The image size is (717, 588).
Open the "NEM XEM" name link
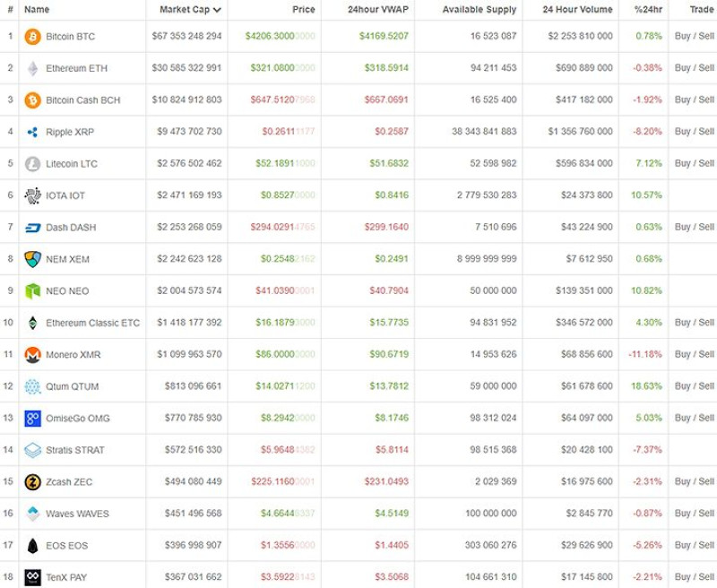(68, 259)
